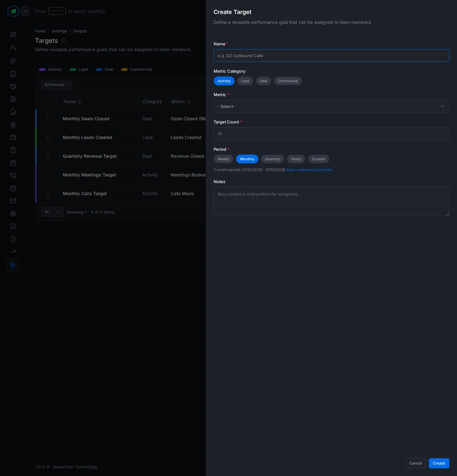This screenshot has width=457, height=476.
Task: Open the wallet icon in sidebar
Action: 13,137
